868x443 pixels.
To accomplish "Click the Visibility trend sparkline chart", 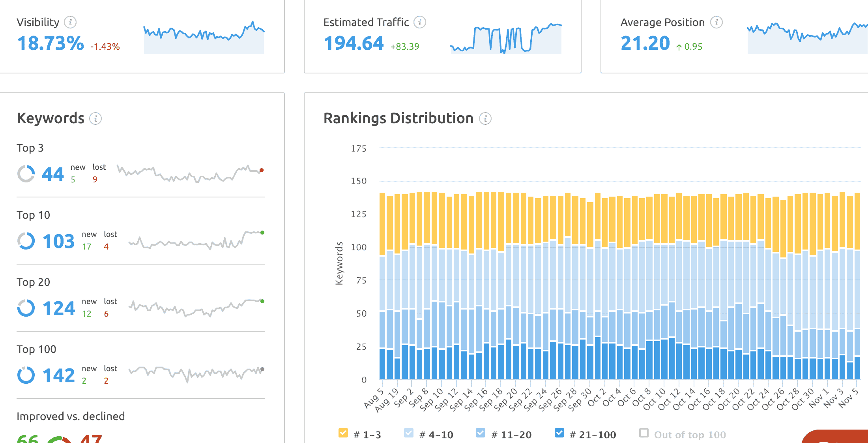I will tap(204, 38).
